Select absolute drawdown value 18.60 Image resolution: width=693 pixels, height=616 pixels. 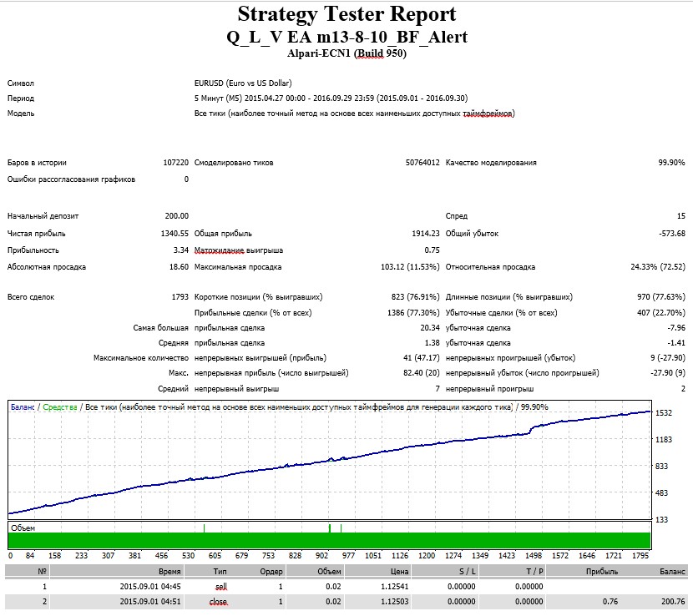point(179,267)
